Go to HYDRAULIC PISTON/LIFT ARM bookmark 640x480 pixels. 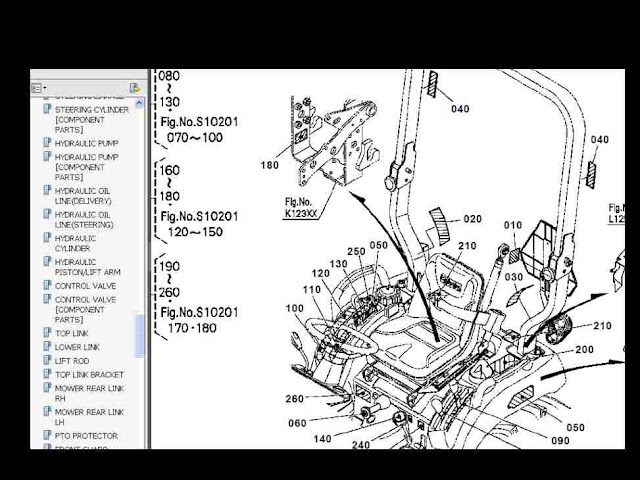point(88,267)
